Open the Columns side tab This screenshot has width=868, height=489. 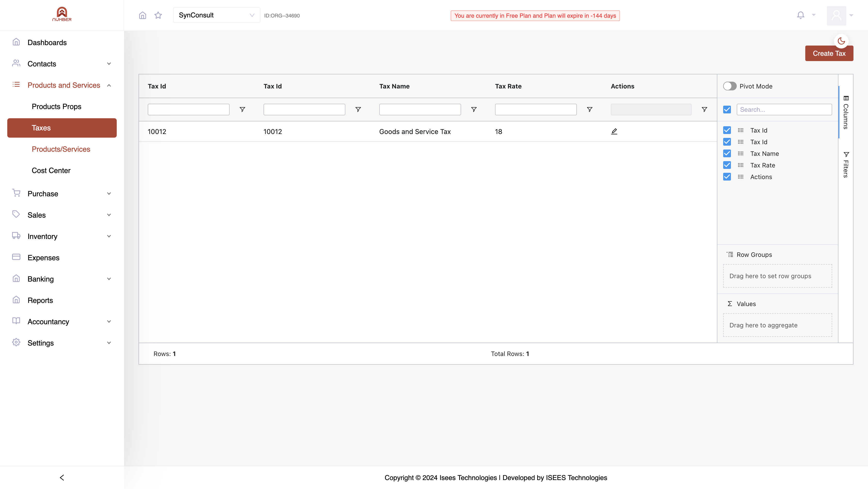(x=846, y=112)
